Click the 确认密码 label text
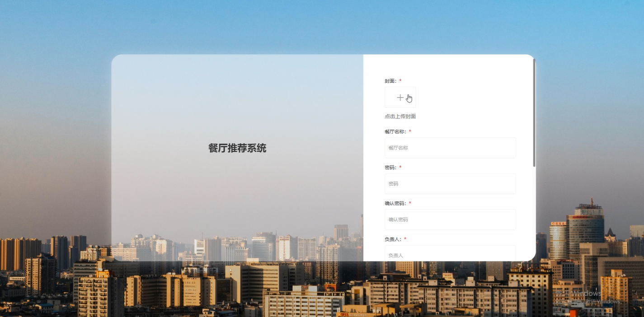 click(x=395, y=203)
